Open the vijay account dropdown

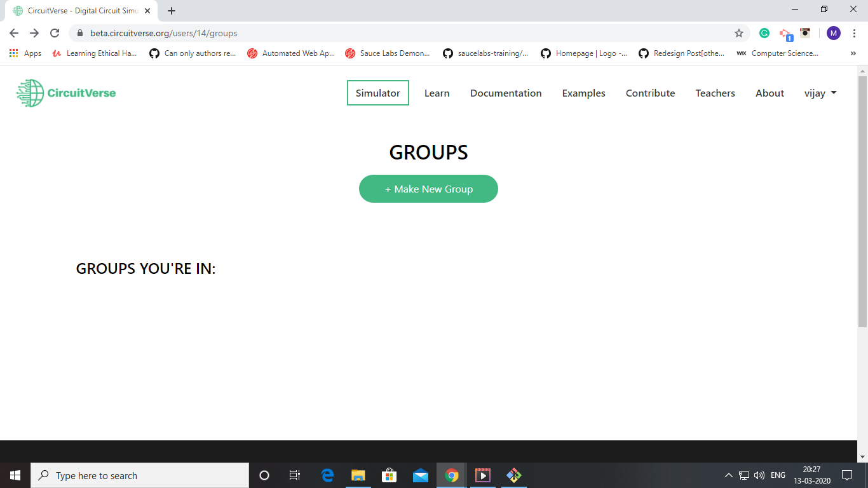(x=820, y=93)
